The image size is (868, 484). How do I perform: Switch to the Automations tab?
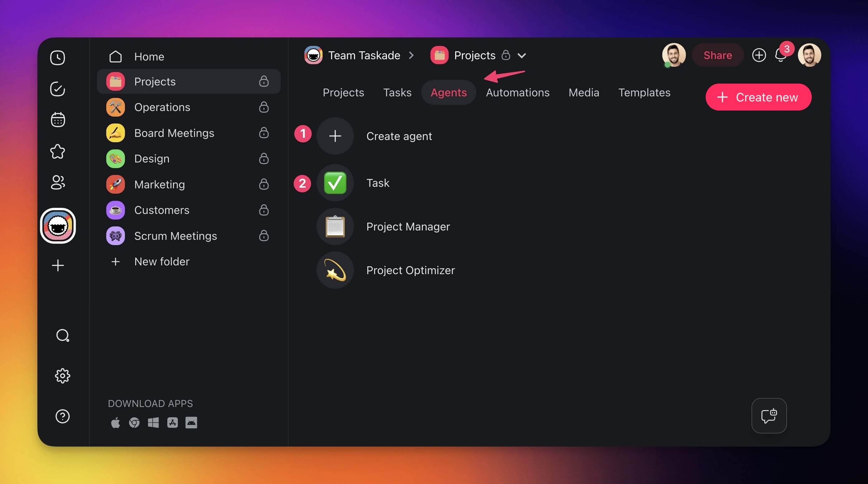pyautogui.click(x=517, y=92)
